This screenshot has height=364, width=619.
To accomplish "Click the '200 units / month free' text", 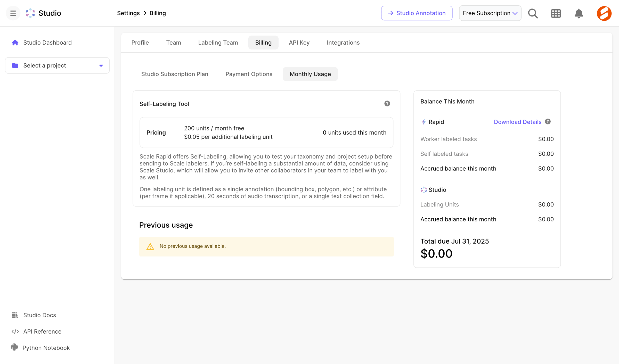I will tap(214, 128).
